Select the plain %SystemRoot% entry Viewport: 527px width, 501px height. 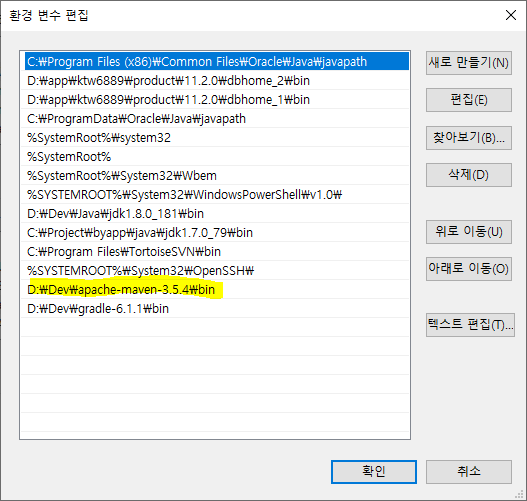tap(215, 157)
